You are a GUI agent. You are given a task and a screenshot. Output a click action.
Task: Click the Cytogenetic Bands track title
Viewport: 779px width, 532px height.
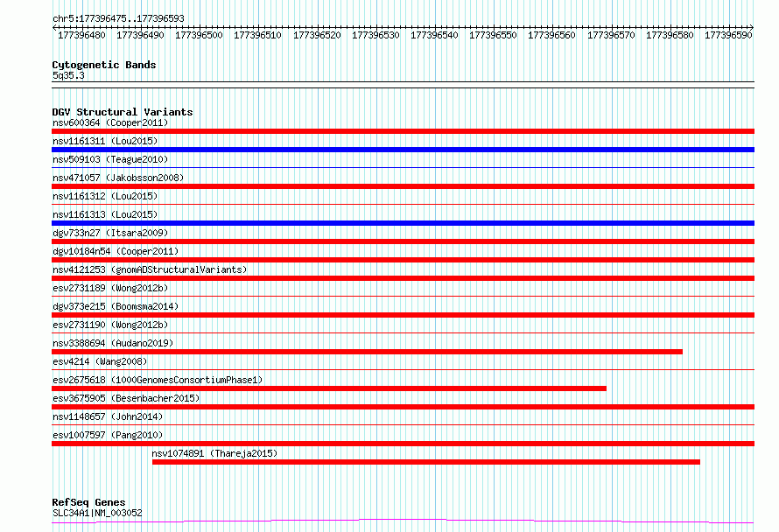(x=104, y=65)
